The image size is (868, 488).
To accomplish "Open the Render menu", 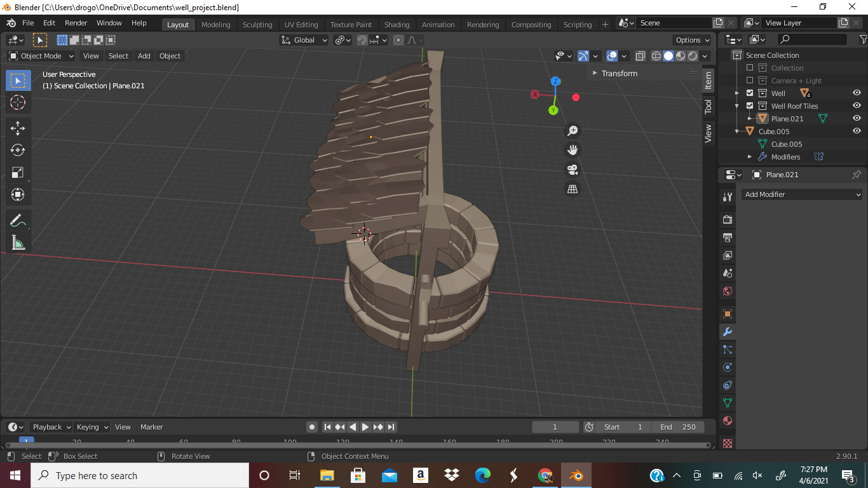I will (76, 22).
